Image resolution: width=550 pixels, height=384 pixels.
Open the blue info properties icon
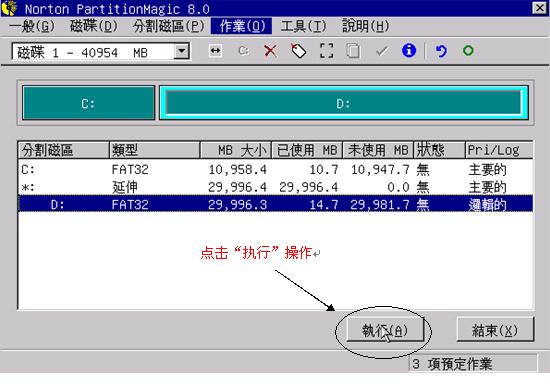(x=409, y=51)
